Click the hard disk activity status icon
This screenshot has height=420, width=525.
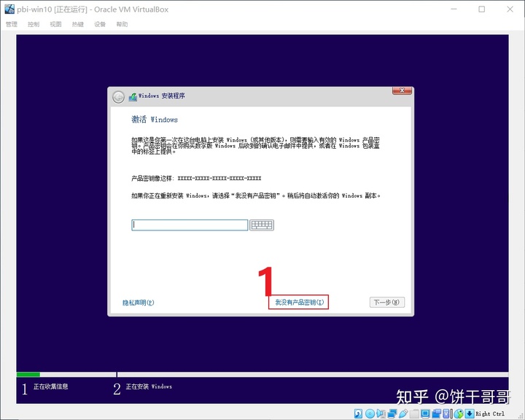tap(358, 413)
